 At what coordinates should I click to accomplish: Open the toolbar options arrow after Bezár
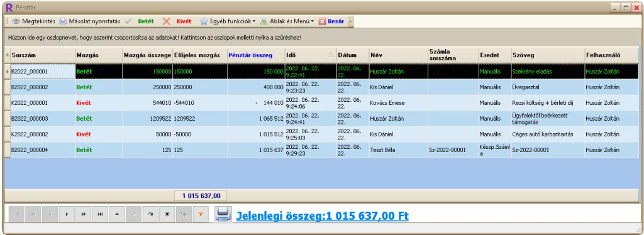tap(350, 21)
